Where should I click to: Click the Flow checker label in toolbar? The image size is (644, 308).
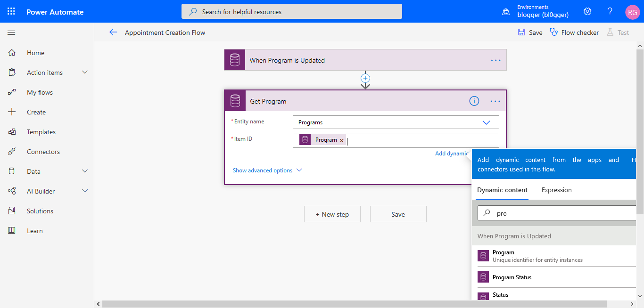coord(580,32)
